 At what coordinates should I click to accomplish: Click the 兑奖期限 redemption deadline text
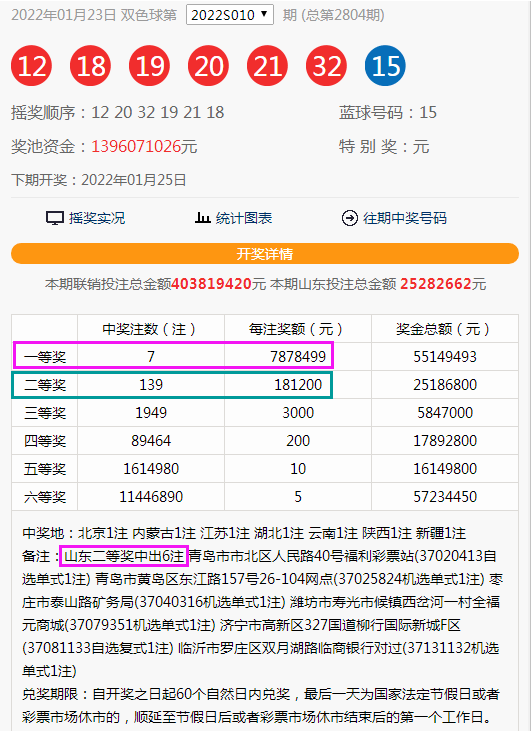pos(260,705)
